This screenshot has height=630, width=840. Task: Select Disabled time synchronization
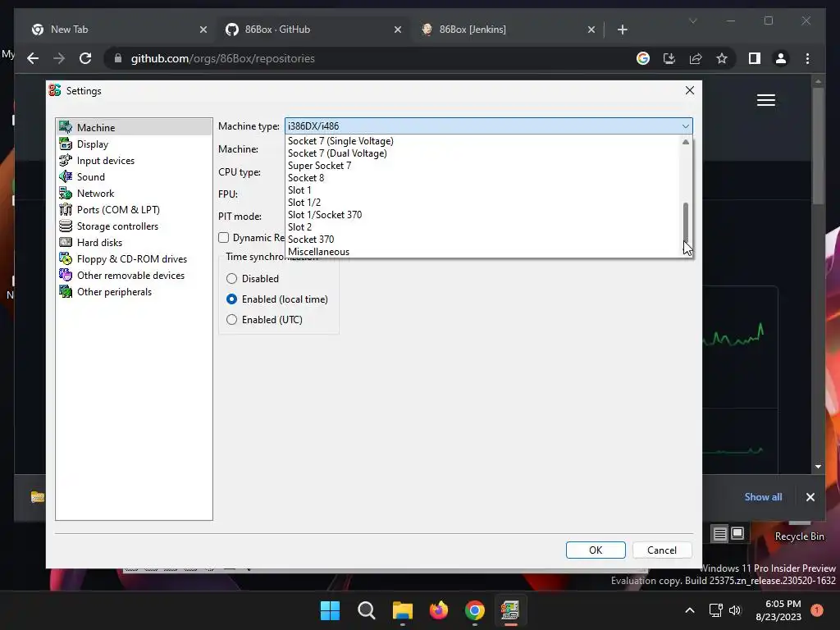coord(231,279)
